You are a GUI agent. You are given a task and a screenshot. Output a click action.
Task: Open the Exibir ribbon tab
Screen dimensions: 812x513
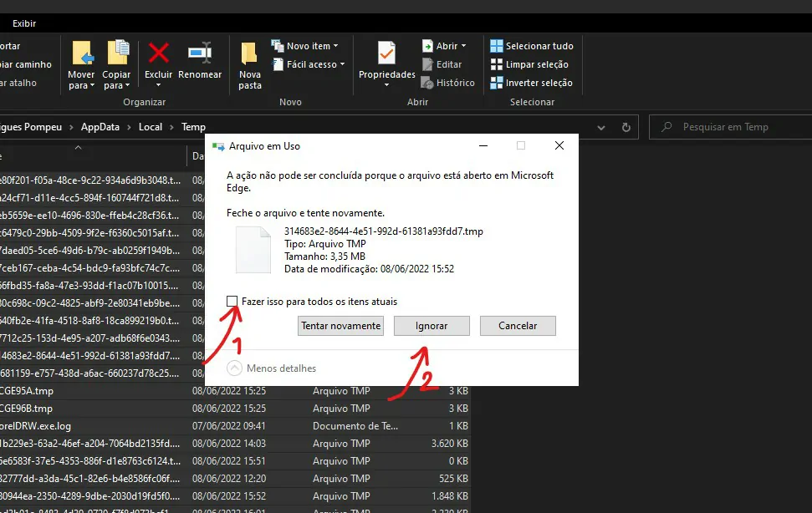point(24,23)
